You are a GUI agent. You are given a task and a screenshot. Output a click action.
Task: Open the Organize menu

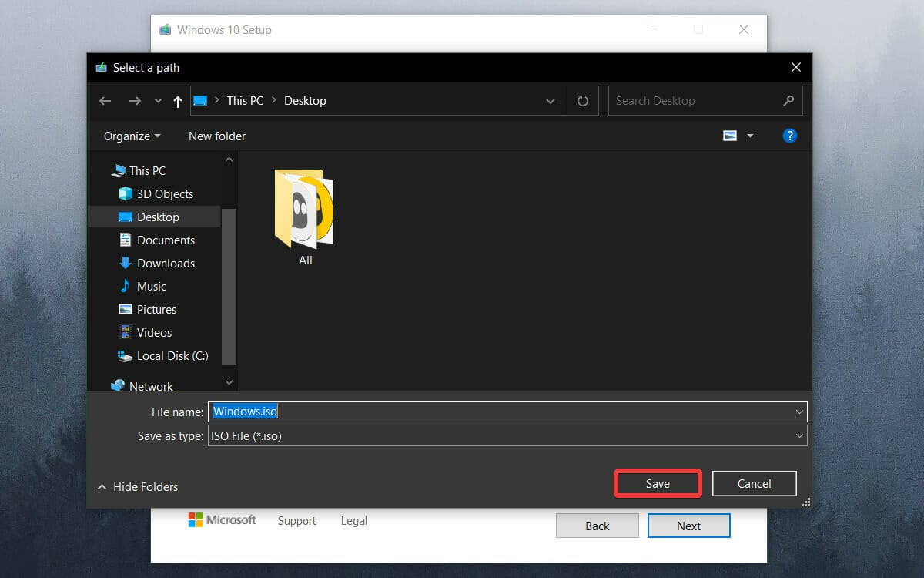point(132,136)
